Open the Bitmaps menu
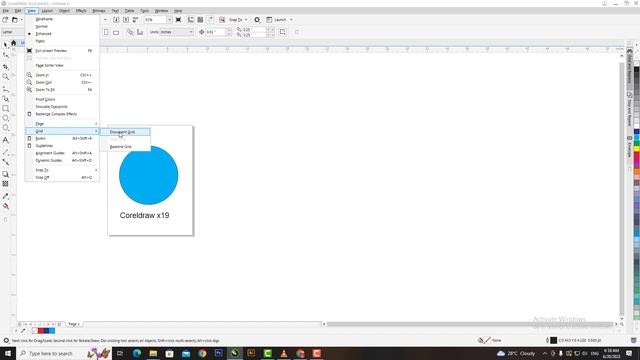Viewport: 640px width, 360px height. [99, 11]
